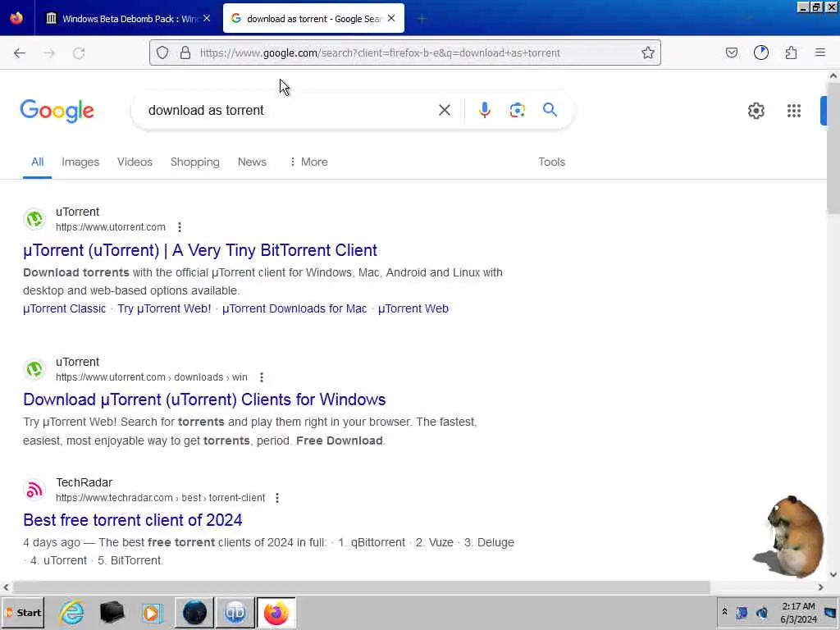This screenshot has width=840, height=630.
Task: Open Google apps grid
Action: tap(794, 111)
